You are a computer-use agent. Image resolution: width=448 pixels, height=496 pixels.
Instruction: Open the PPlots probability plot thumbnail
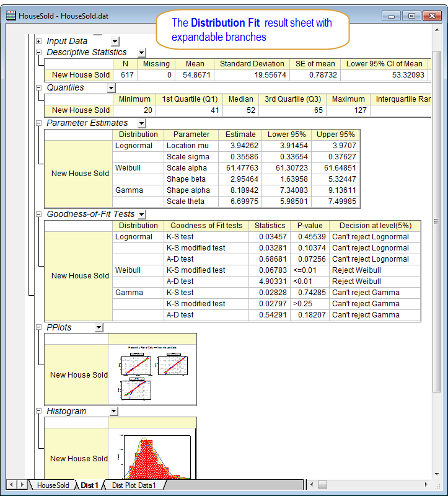click(x=152, y=374)
